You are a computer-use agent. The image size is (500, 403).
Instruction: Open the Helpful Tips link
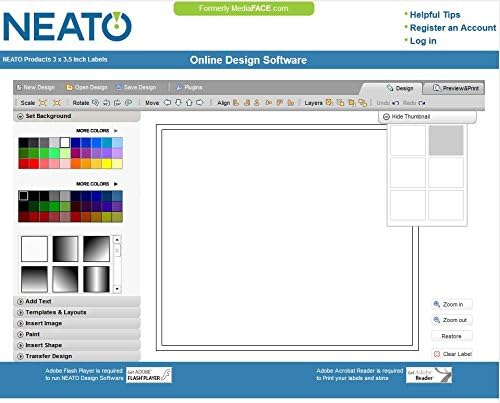pyautogui.click(x=435, y=15)
